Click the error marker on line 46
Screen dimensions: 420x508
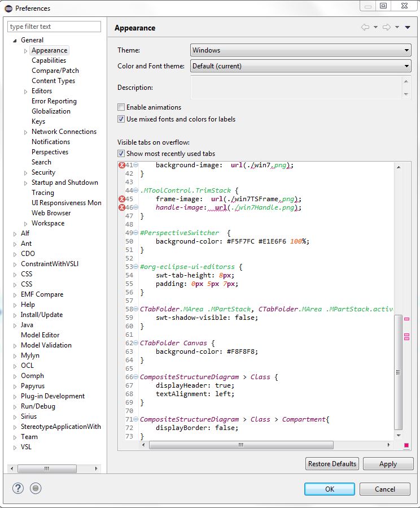coord(122,207)
